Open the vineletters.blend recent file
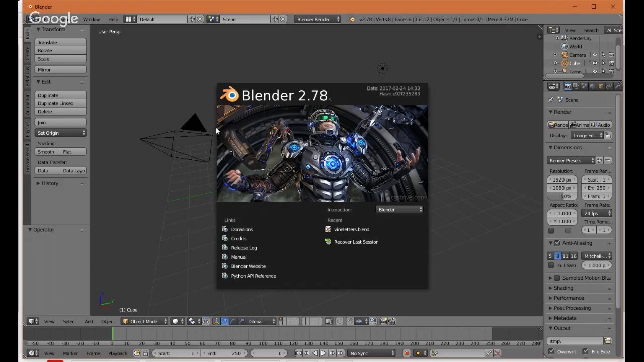The height and width of the screenshot is (362, 644). pos(351,229)
